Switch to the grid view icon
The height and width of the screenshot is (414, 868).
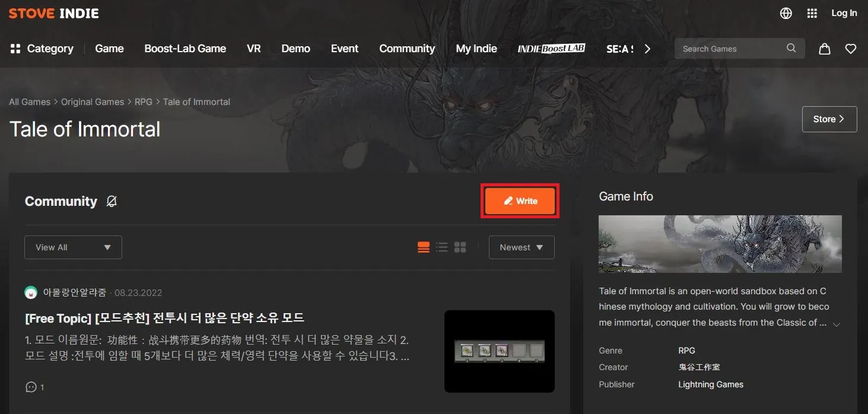[460, 247]
